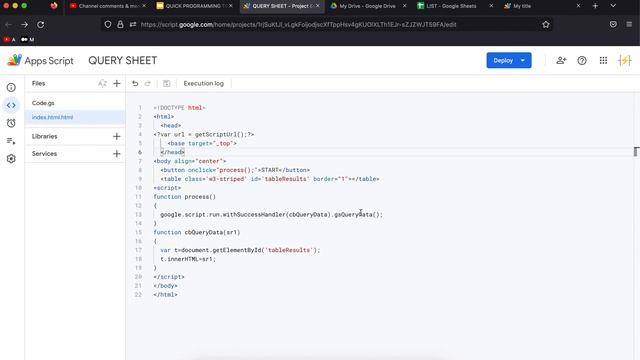The width and height of the screenshot is (640, 360).
Task: Click the Files panel header
Action: (38, 84)
